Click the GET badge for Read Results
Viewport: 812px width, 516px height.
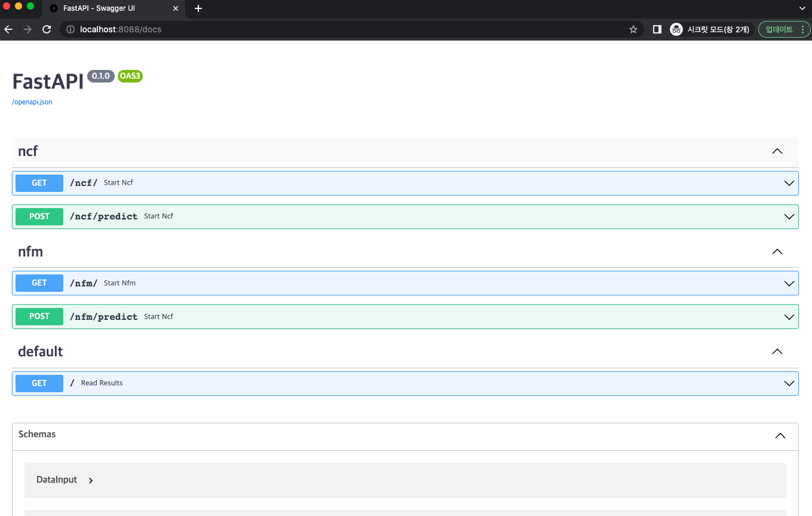[x=39, y=383]
